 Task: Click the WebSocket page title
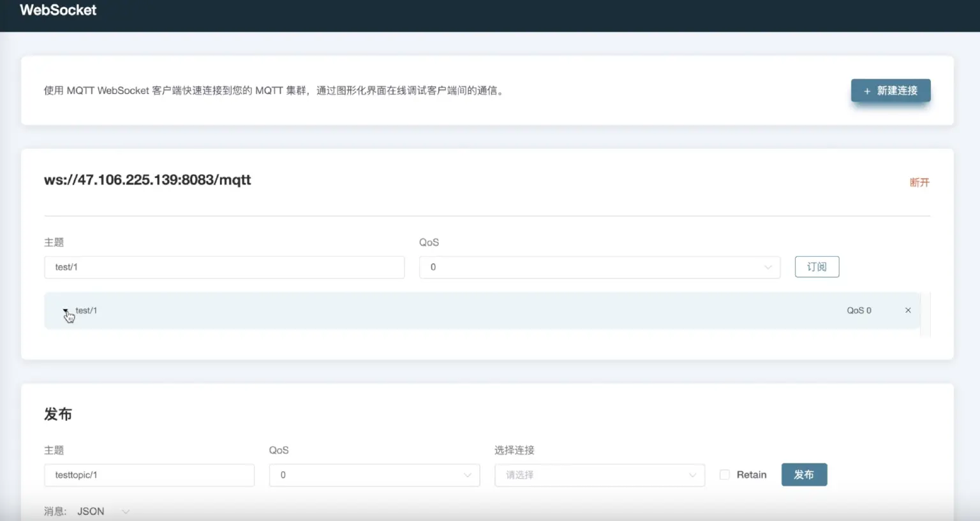58,10
